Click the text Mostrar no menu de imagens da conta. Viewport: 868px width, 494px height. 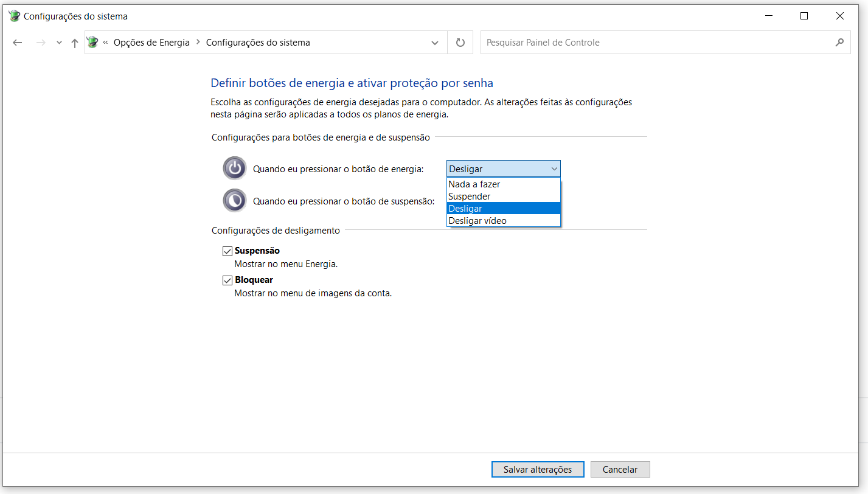pyautogui.click(x=313, y=293)
